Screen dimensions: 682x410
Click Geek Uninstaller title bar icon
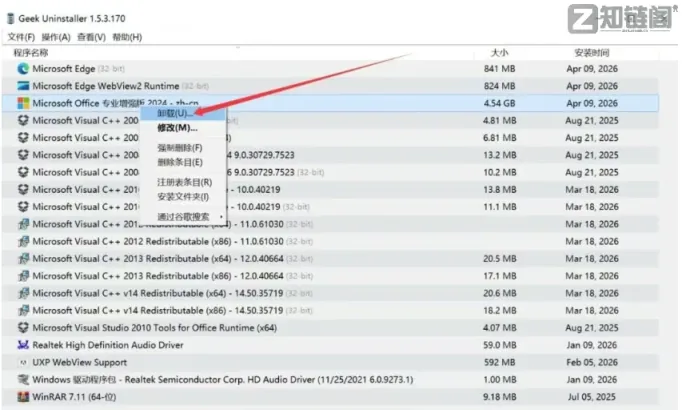pyautogui.click(x=11, y=19)
